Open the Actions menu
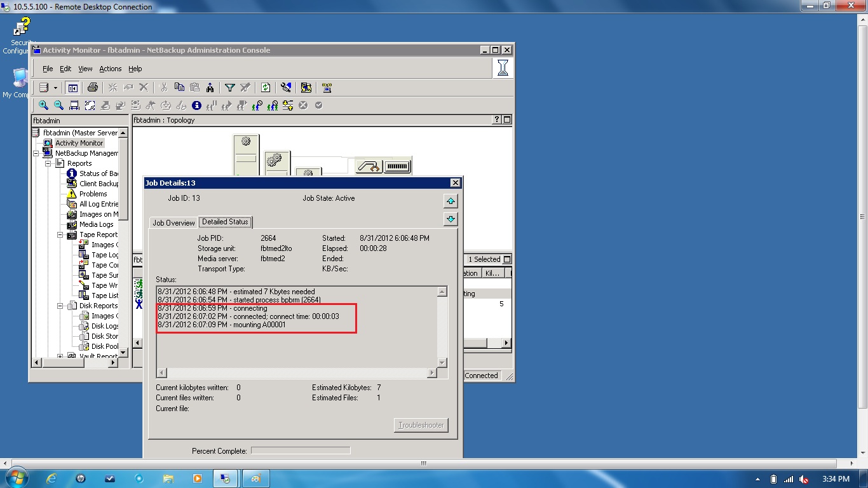868x488 pixels. (109, 68)
